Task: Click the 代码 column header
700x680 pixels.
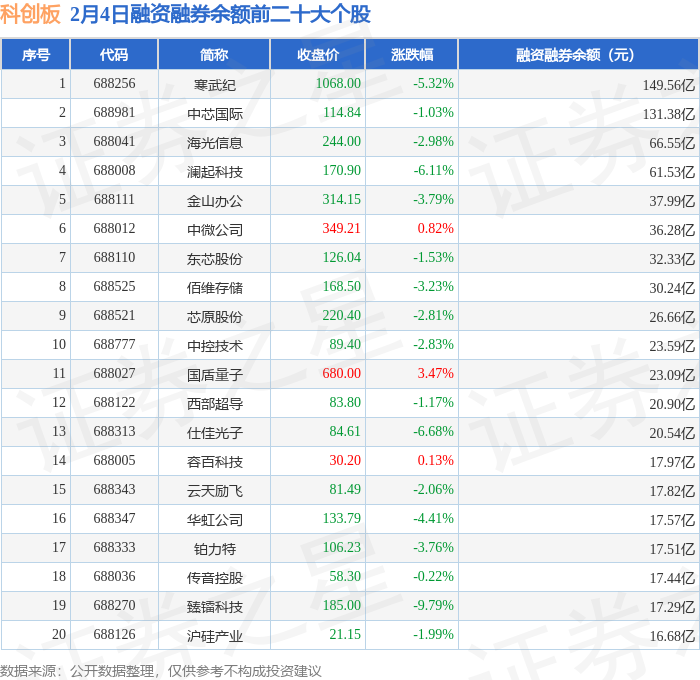Action: (x=114, y=54)
